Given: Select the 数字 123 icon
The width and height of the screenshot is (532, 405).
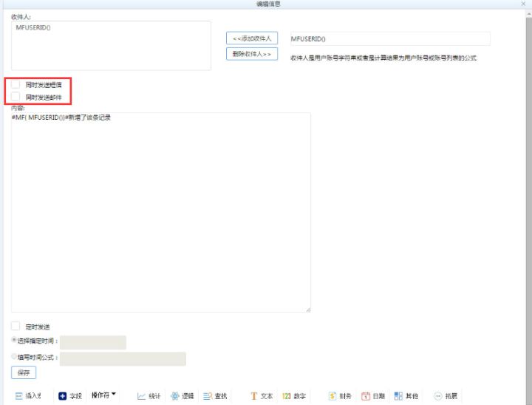Looking at the screenshot, I should (x=287, y=396).
